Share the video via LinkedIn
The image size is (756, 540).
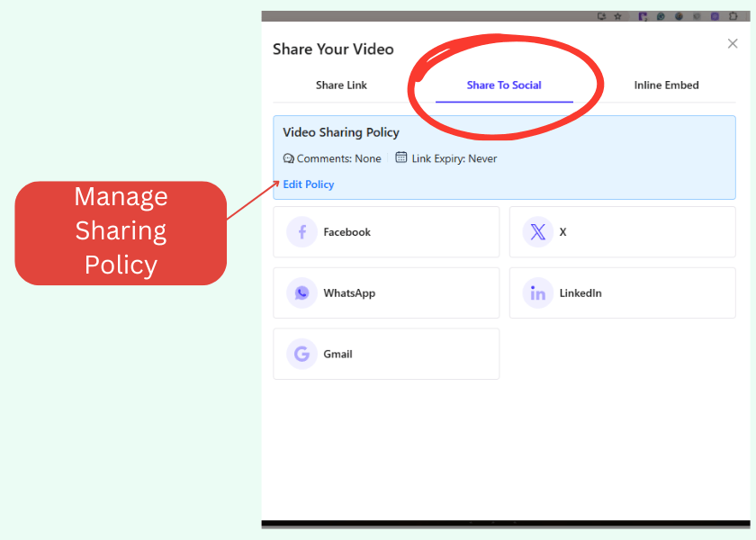pyautogui.click(x=623, y=293)
